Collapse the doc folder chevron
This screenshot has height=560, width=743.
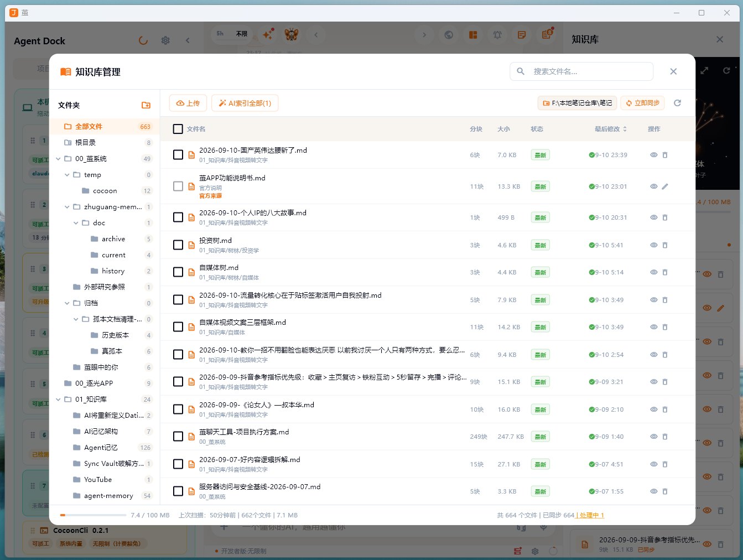[76, 223]
